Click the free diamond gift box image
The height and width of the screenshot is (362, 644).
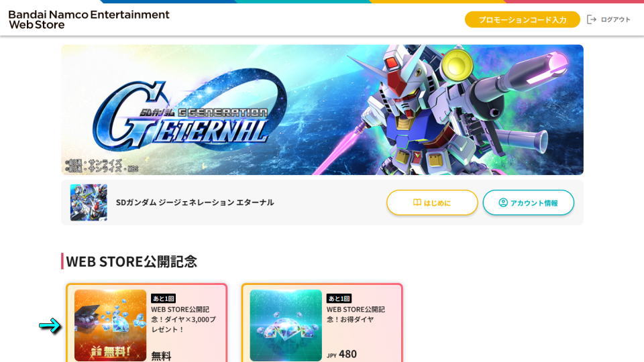(110, 325)
